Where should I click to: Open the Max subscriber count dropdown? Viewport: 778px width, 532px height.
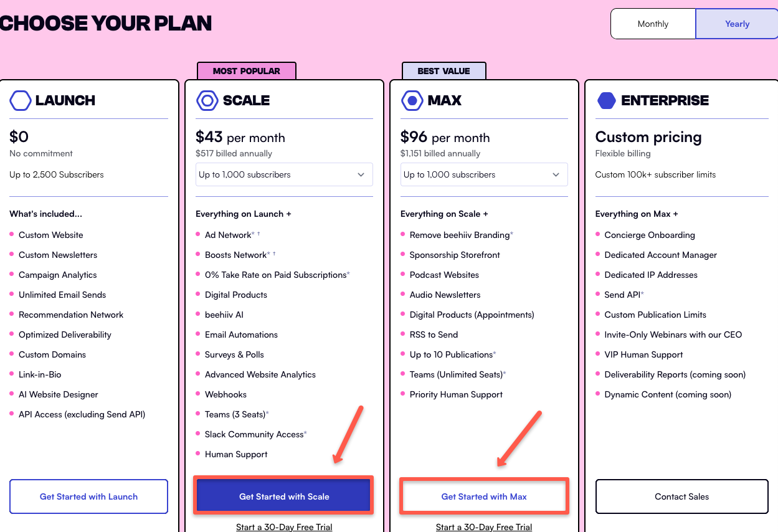pos(484,174)
